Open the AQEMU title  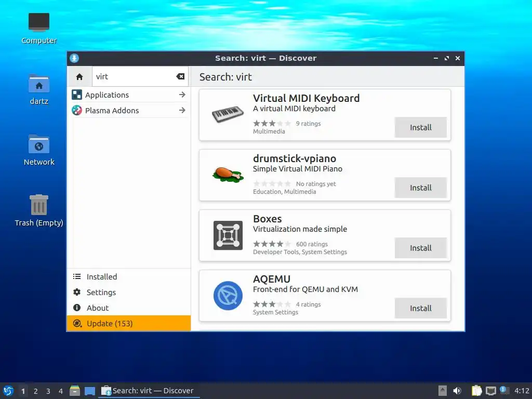[x=272, y=279]
